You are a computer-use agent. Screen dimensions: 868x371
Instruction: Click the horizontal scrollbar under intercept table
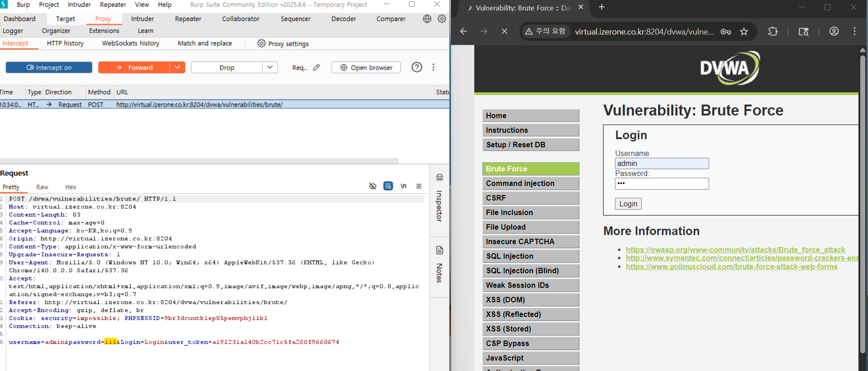click(x=199, y=160)
